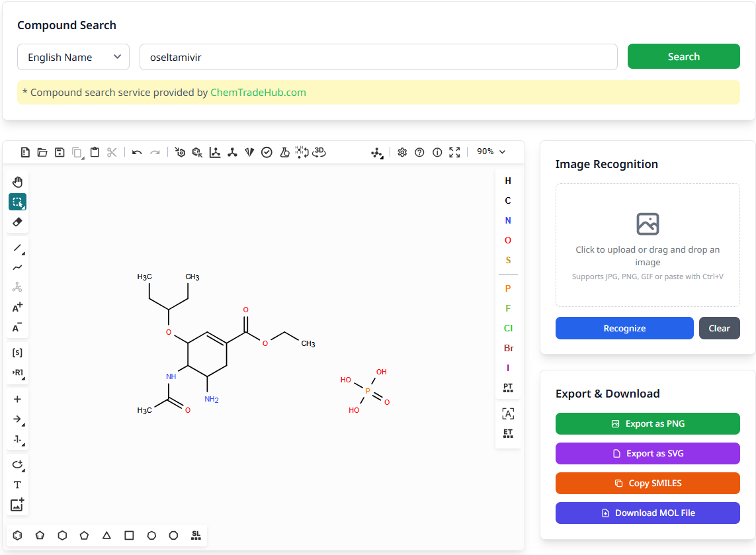The height and width of the screenshot is (555, 756).
Task: Click the Recognize button
Action: click(624, 328)
